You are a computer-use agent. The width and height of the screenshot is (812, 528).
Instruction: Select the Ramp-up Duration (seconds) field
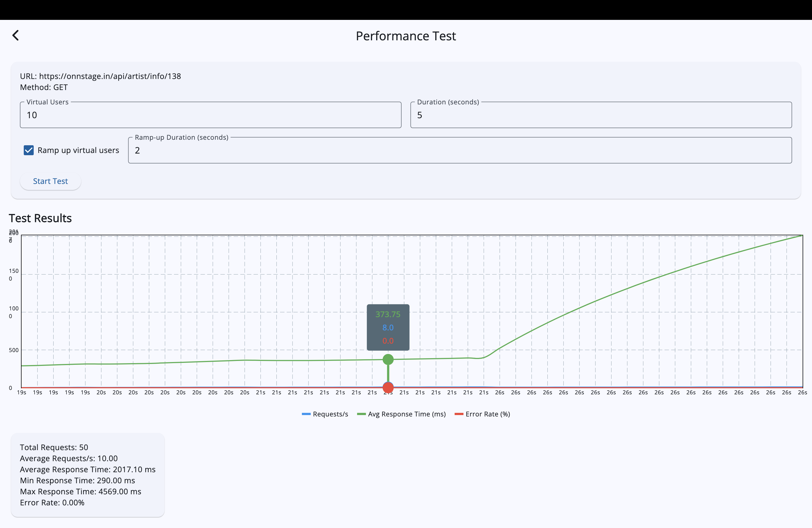tap(460, 151)
